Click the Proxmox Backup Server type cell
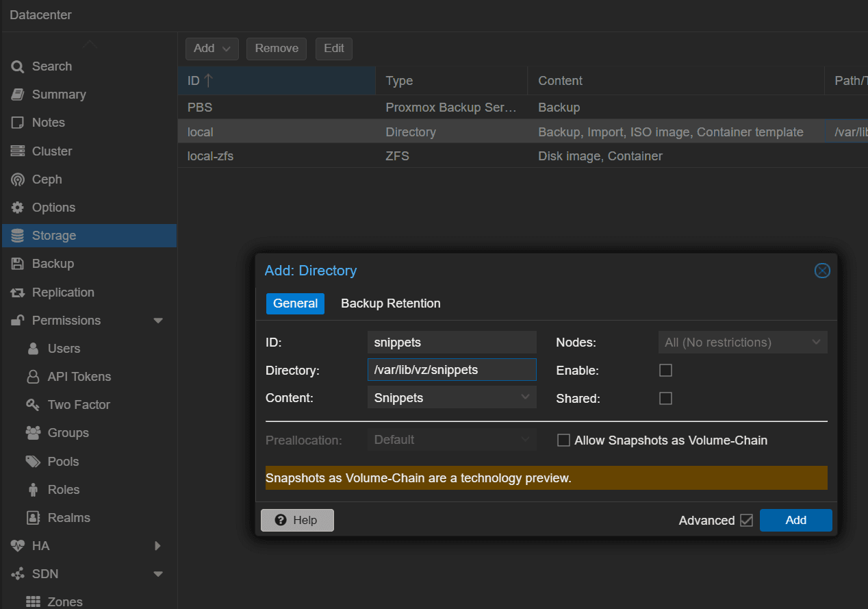868x609 pixels. (452, 108)
